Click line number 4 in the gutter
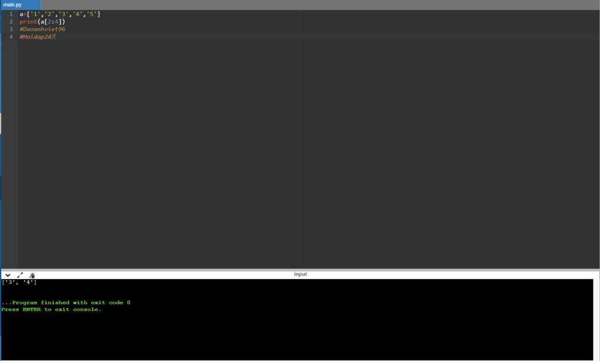Screen dimensions: 600x364 click(x=11, y=37)
